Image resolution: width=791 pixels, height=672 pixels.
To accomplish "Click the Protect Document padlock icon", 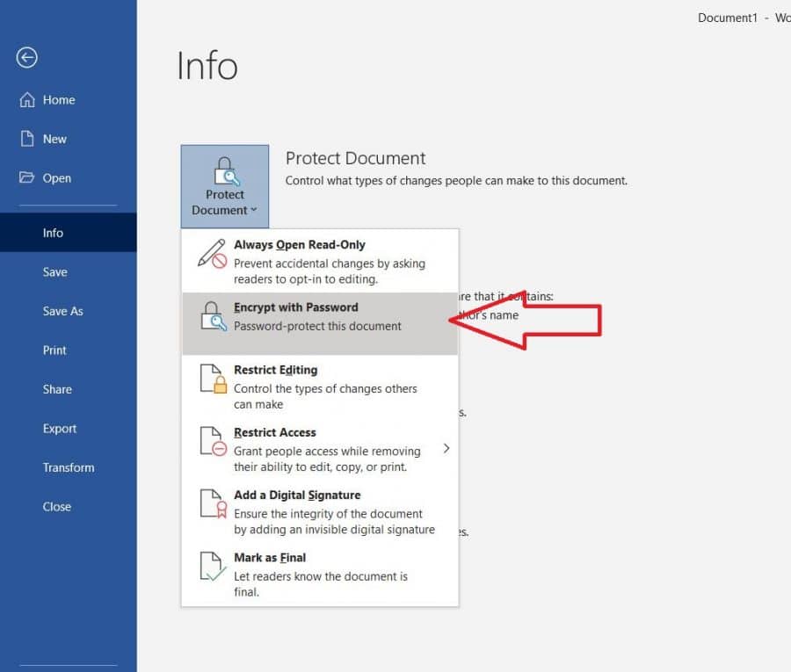I will [x=224, y=173].
